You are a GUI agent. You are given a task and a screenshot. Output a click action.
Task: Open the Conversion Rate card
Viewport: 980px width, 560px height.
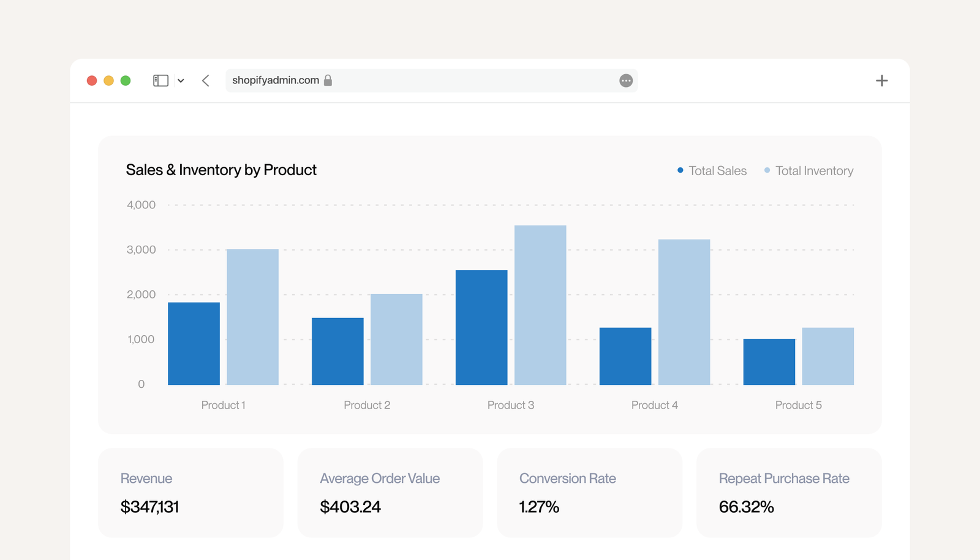(x=590, y=493)
